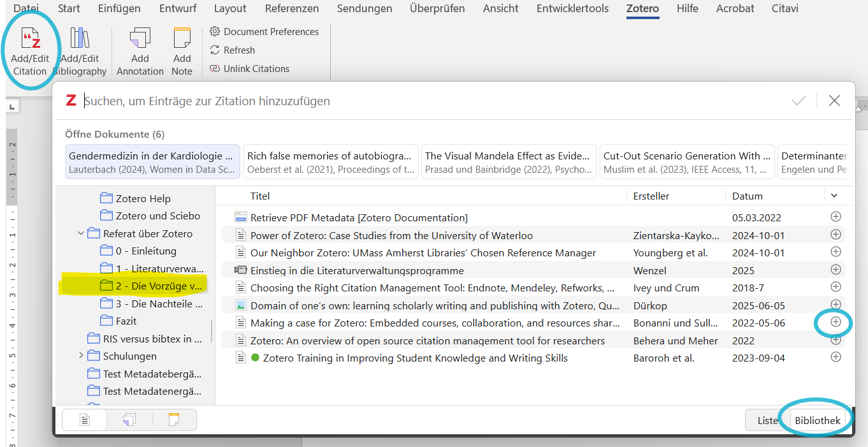Open the column picker chevron in table header
The image size is (868, 447).
[834, 196]
